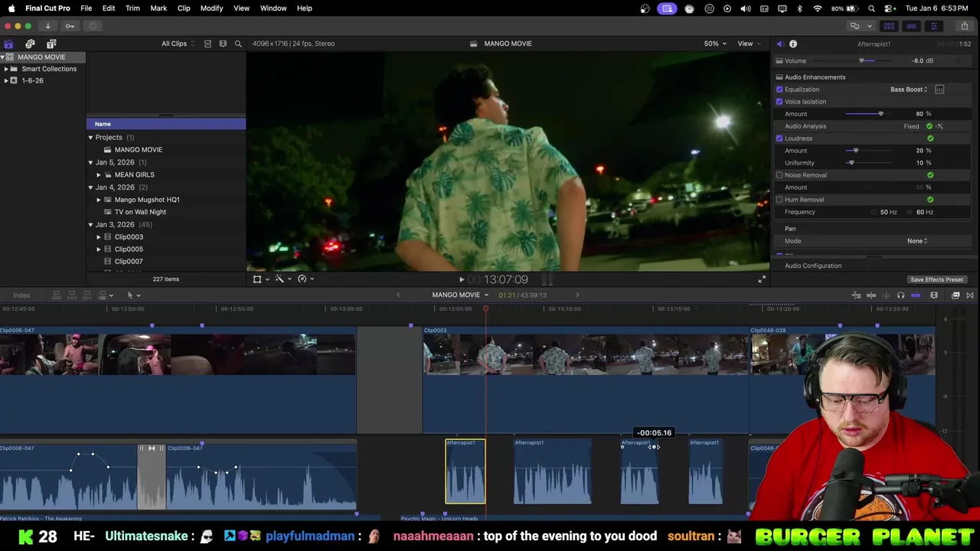Open the Pan Mode None dropdown
Viewport: 980px width, 551px height.
click(917, 241)
